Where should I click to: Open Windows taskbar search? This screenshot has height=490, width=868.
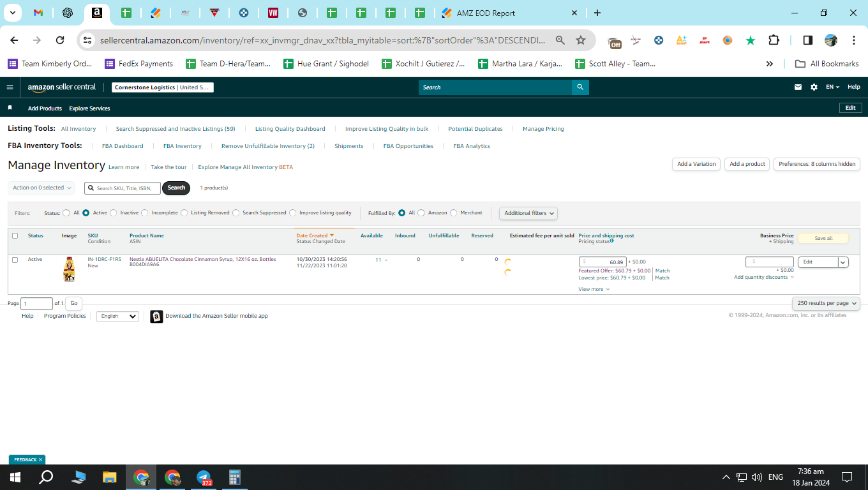click(x=46, y=477)
